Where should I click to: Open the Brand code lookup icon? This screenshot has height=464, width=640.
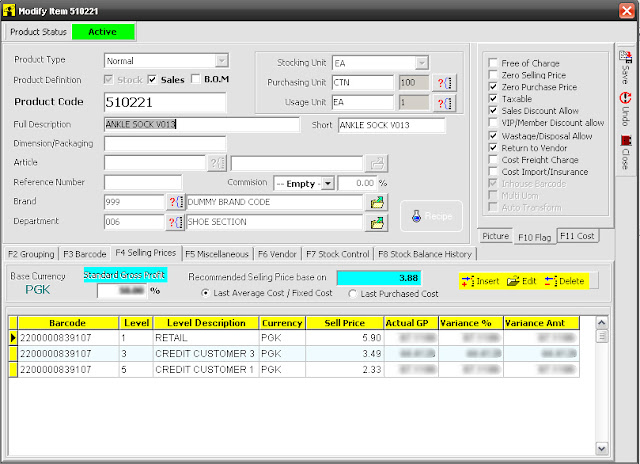[x=176, y=202]
